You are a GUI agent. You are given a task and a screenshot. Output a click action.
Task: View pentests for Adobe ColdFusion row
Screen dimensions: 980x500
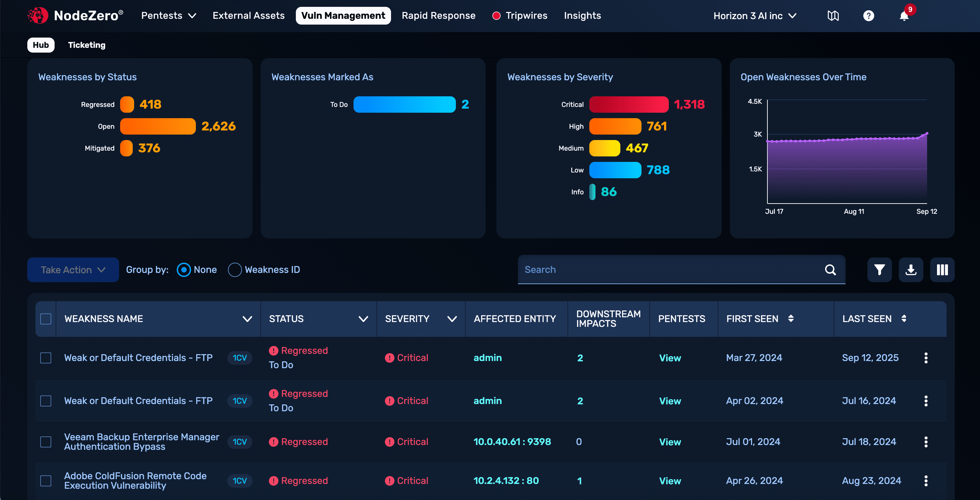point(670,481)
